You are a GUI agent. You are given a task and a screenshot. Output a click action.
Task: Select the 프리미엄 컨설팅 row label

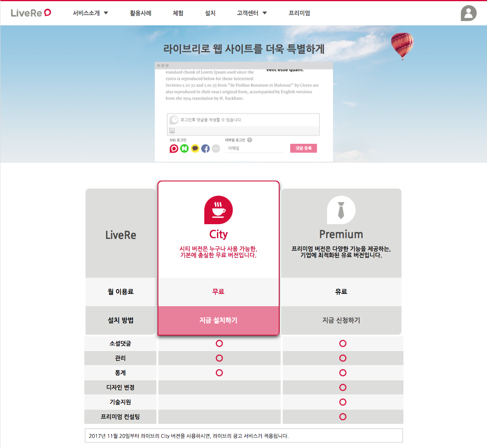(120, 417)
